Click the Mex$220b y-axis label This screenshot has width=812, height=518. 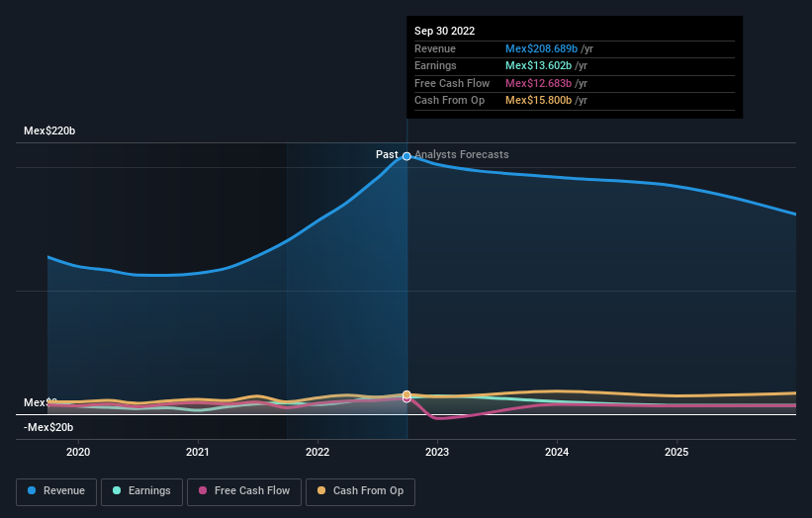(49, 130)
